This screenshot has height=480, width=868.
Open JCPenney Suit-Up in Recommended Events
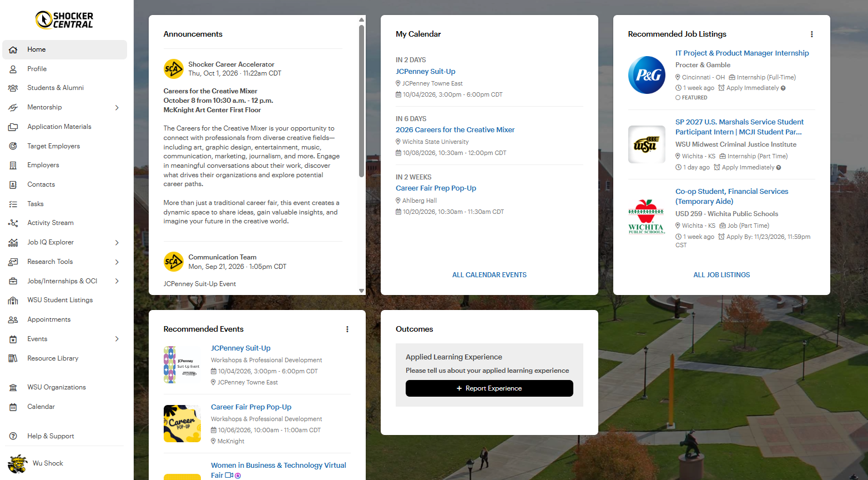(x=241, y=348)
